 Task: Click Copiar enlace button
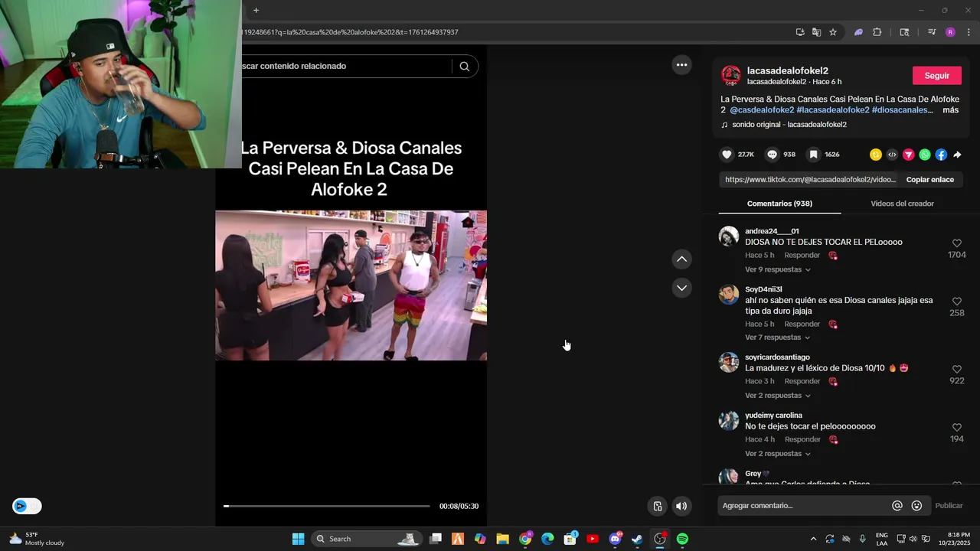point(929,180)
